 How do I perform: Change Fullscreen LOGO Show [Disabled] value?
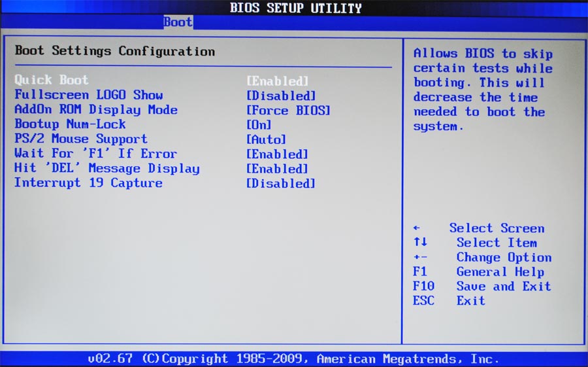[281, 96]
